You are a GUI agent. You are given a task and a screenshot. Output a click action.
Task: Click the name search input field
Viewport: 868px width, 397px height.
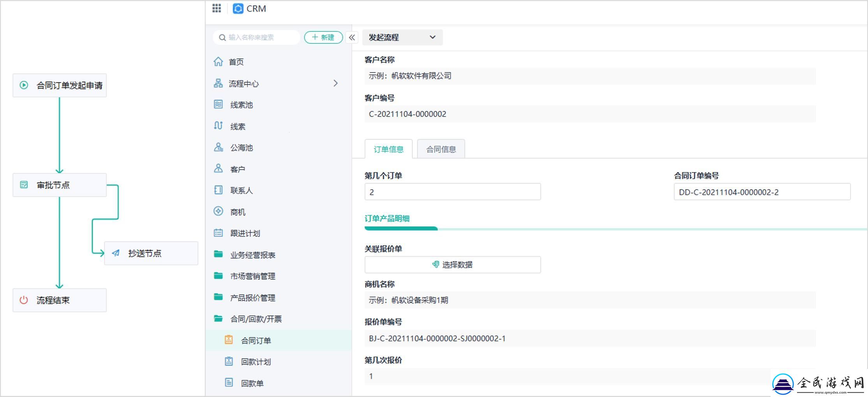tap(257, 37)
